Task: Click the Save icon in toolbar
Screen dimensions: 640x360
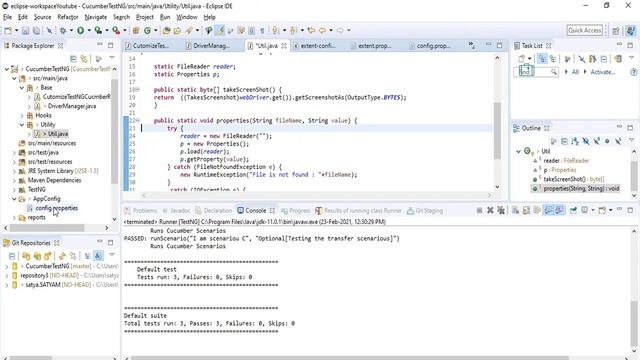Action: point(25,30)
